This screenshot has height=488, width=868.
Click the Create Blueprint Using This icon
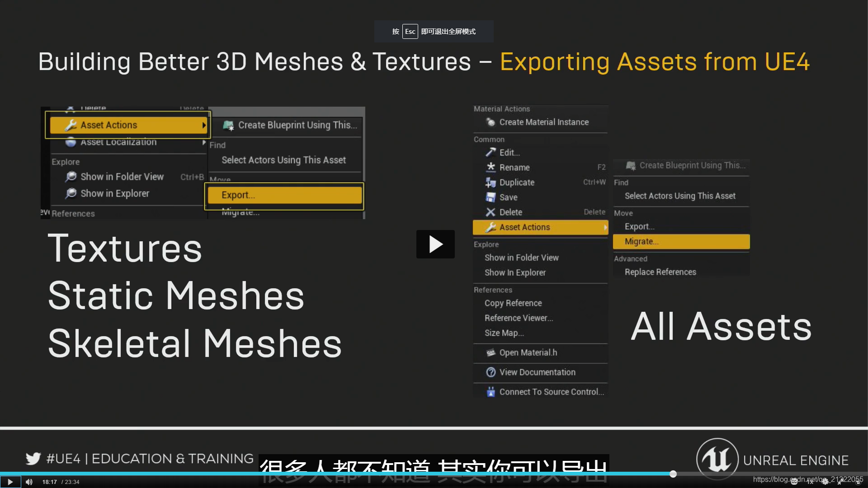point(228,125)
